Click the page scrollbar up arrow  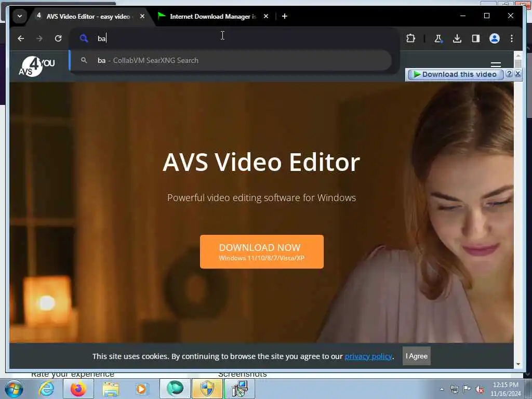click(x=518, y=55)
